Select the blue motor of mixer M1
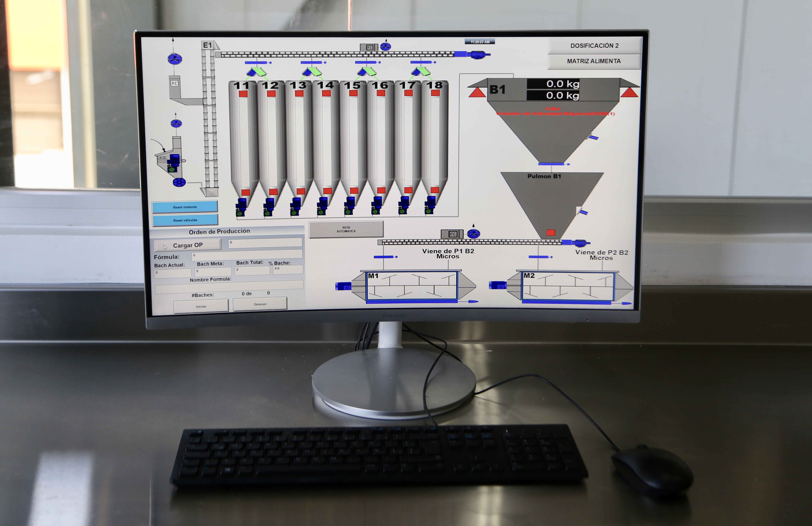Screen dimensions: 812x526 pyautogui.click(x=343, y=286)
